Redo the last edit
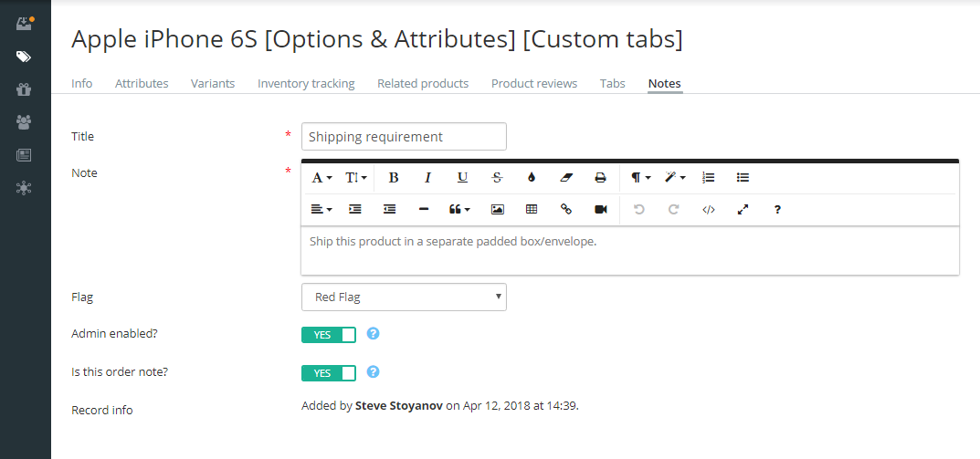 click(673, 210)
